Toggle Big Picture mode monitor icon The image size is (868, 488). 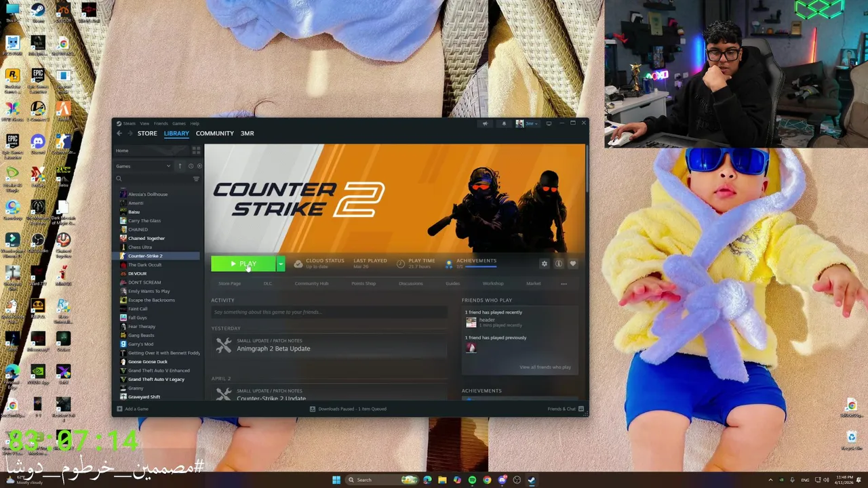pyautogui.click(x=549, y=123)
